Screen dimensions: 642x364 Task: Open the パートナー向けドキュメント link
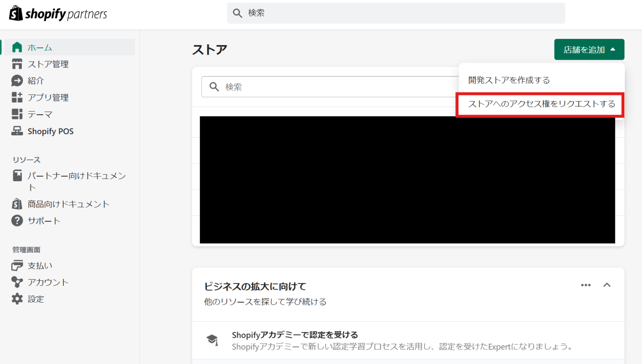[76, 176]
